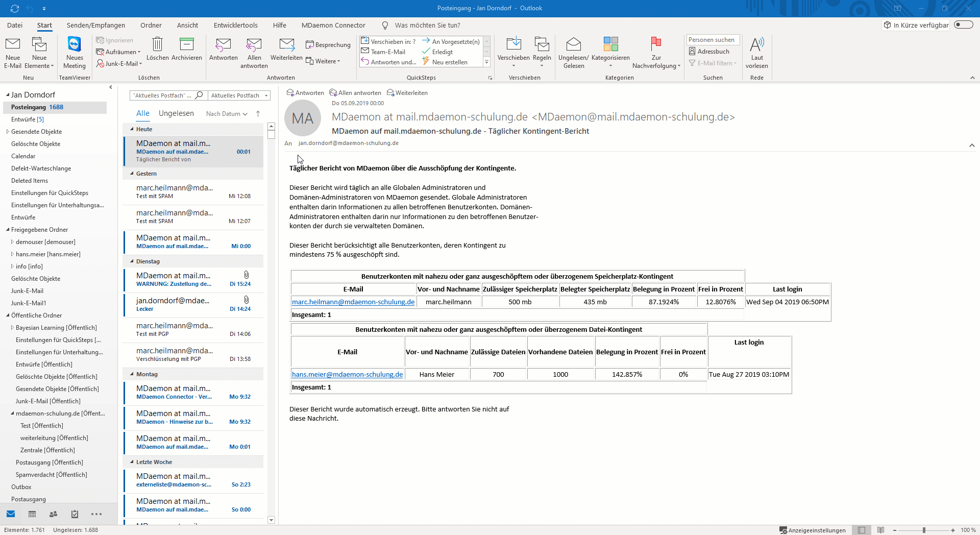Adjust the zoom slider in status bar
980x535 pixels.
coord(924,530)
